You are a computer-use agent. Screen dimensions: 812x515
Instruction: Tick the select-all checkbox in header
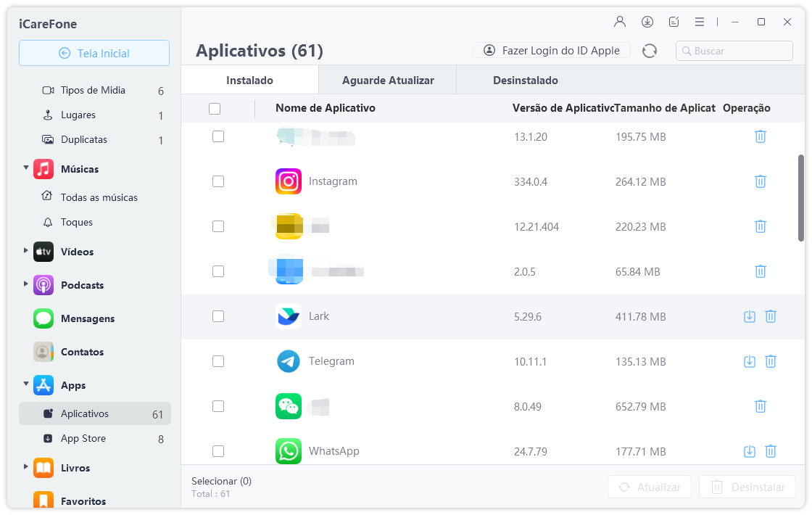215,109
